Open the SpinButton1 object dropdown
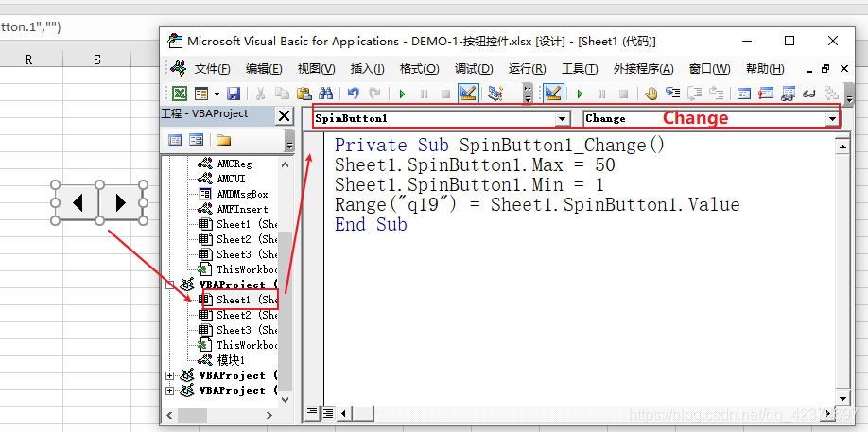The image size is (868, 432). 563,118
